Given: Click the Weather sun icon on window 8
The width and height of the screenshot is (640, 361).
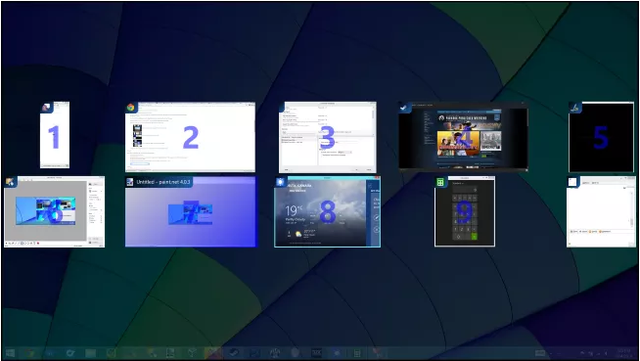Looking at the screenshot, I should pyautogui.click(x=280, y=182).
